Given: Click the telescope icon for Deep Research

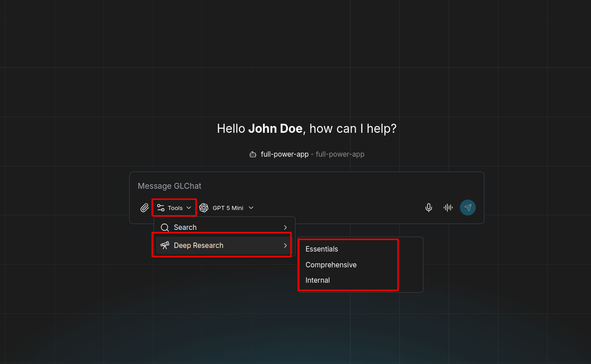Looking at the screenshot, I should [165, 245].
